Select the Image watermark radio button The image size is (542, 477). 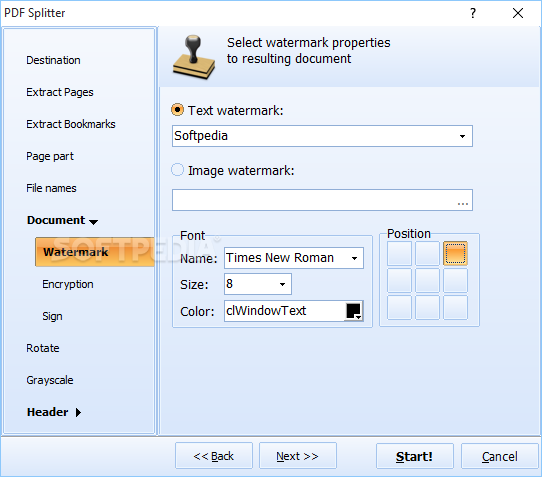pyautogui.click(x=177, y=170)
